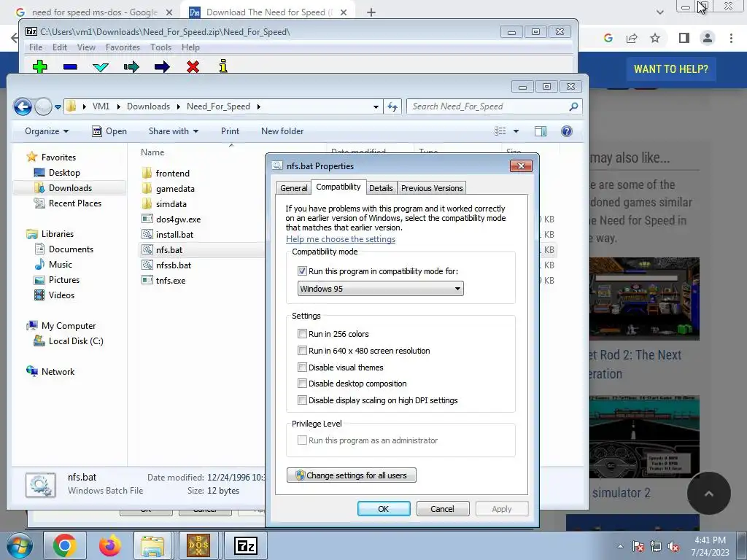This screenshot has height=560, width=747.
Task: Click the Hot Rod game thumbnail on webpage
Action: (644, 298)
